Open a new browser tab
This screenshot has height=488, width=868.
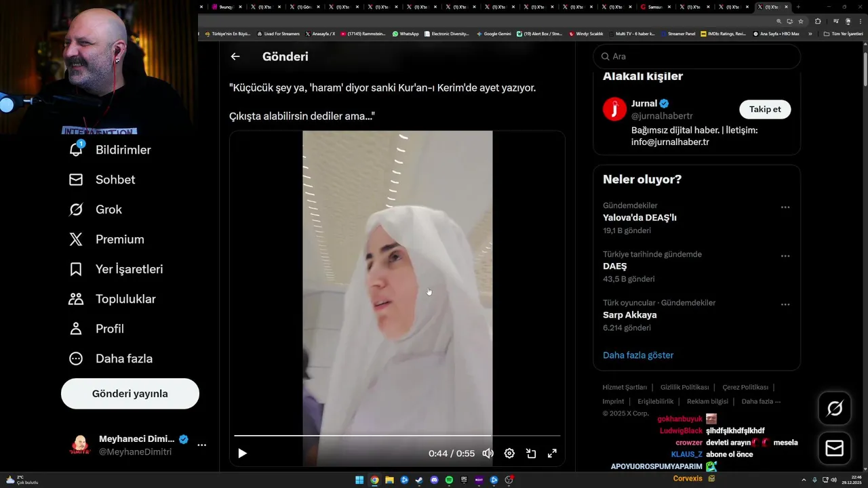tap(798, 7)
